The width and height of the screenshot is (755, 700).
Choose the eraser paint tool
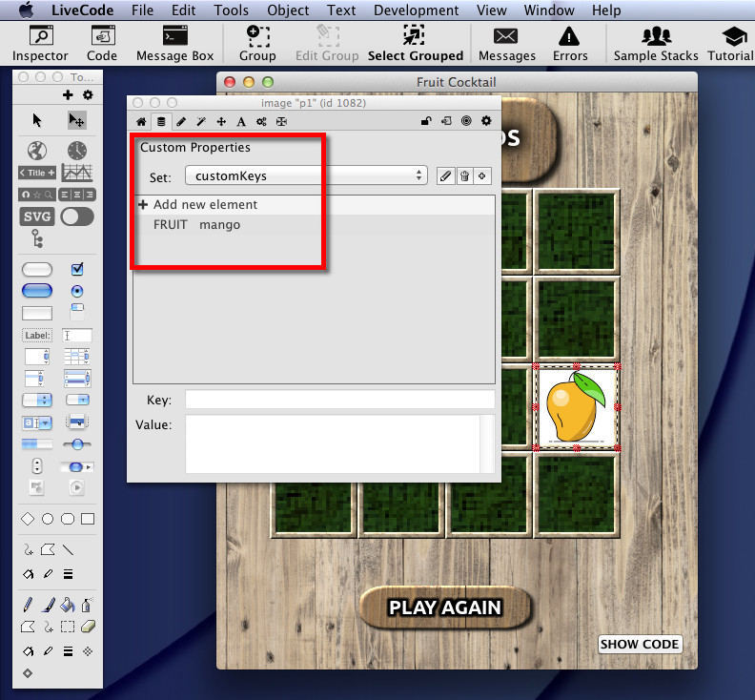(88, 628)
